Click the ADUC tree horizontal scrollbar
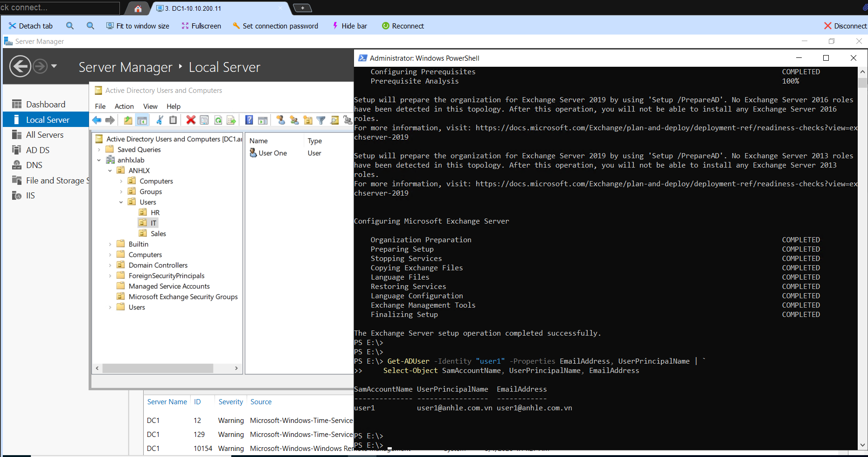This screenshot has width=868, height=457. (158, 368)
